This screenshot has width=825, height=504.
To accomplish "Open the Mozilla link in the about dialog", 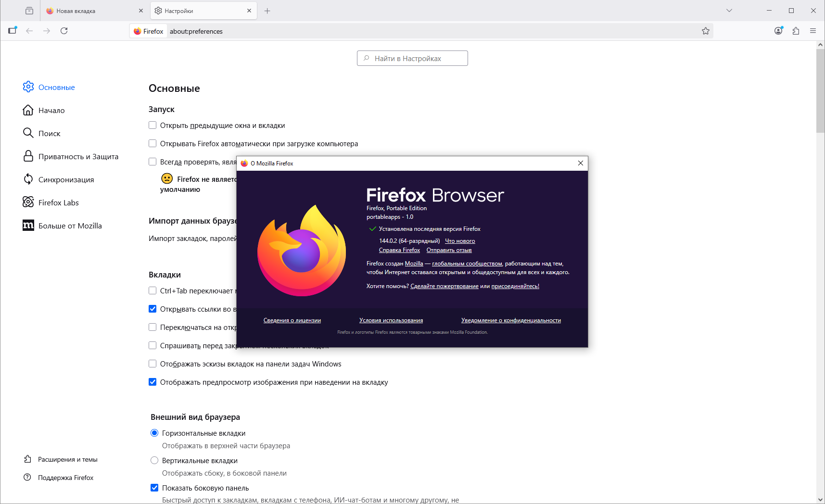I will coord(414,264).
